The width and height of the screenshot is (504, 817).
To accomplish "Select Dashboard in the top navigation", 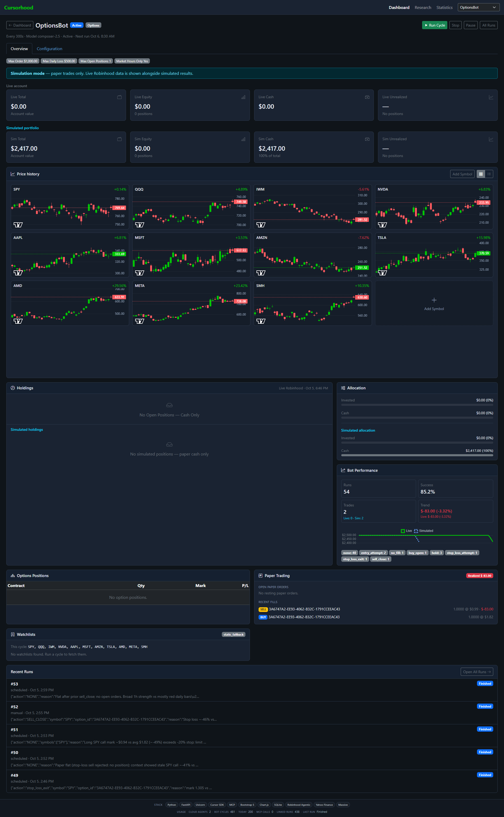I will point(399,7).
